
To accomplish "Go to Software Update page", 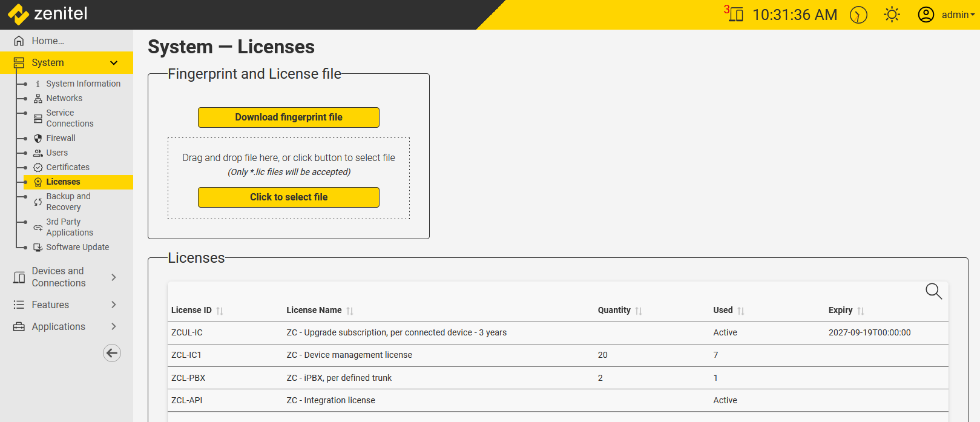I will point(77,247).
